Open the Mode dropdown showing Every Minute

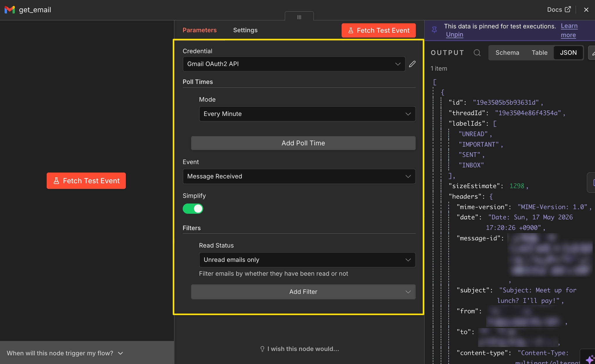(307, 114)
